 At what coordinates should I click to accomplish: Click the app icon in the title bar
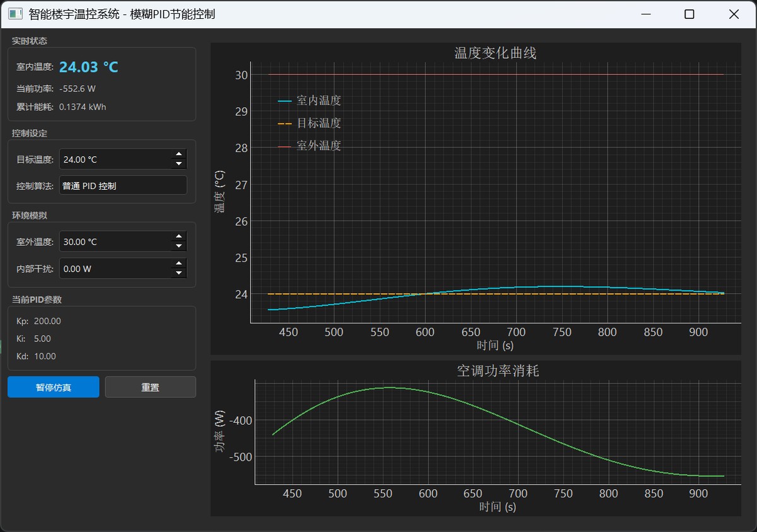pos(15,14)
